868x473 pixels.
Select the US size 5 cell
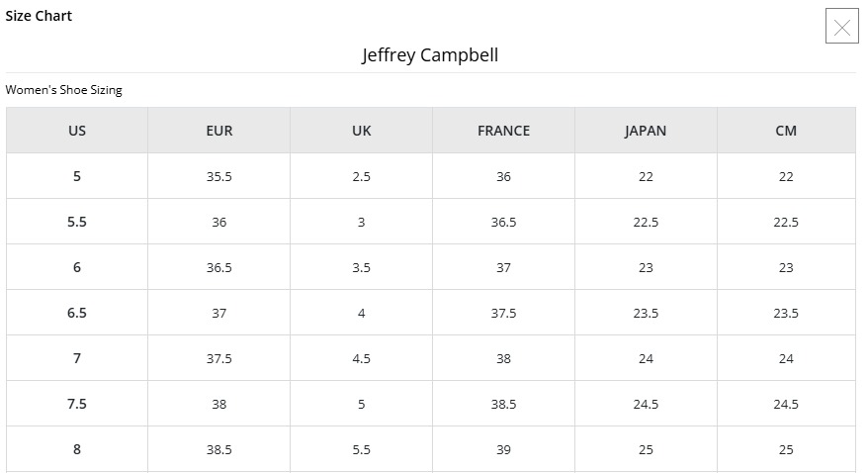(77, 176)
